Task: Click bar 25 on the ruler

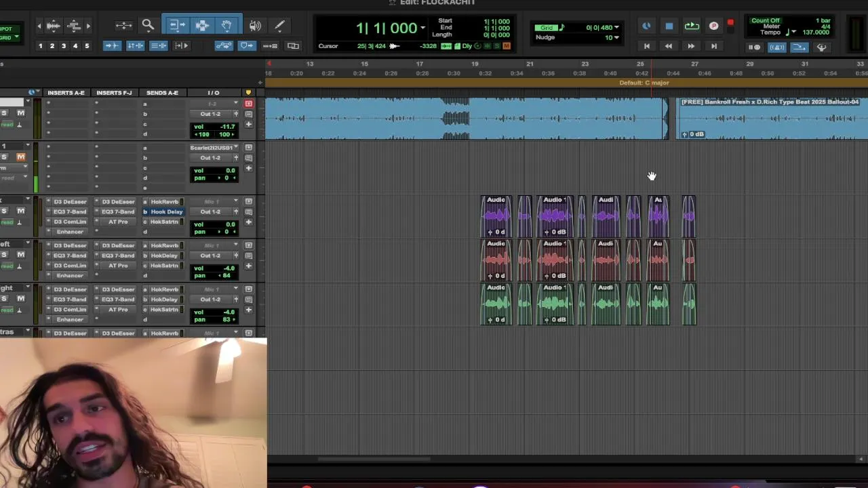Action: tap(640, 64)
